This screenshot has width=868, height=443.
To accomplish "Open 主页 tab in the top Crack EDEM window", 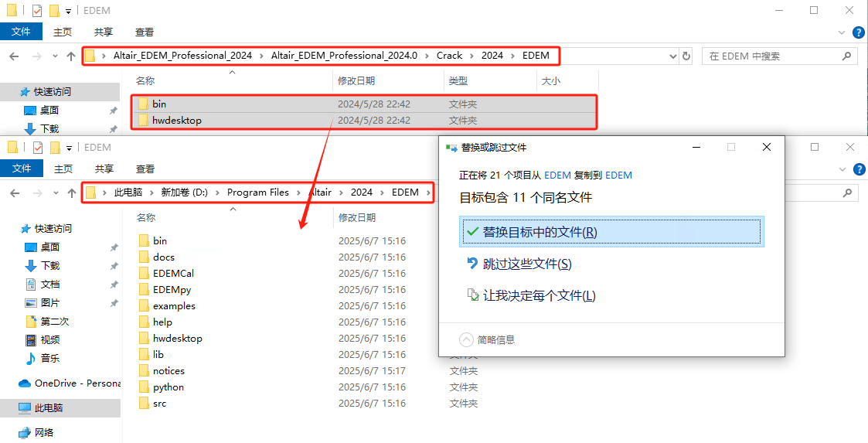I will tap(63, 32).
